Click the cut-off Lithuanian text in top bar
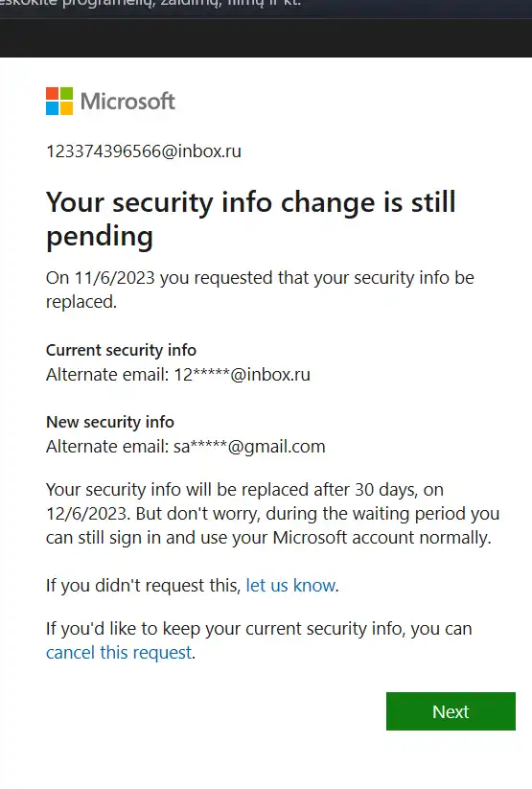 click(151, 3)
